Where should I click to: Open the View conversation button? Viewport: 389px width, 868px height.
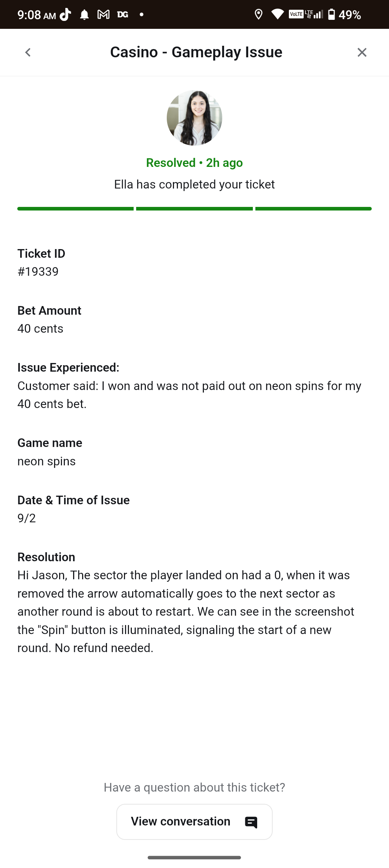tap(194, 821)
